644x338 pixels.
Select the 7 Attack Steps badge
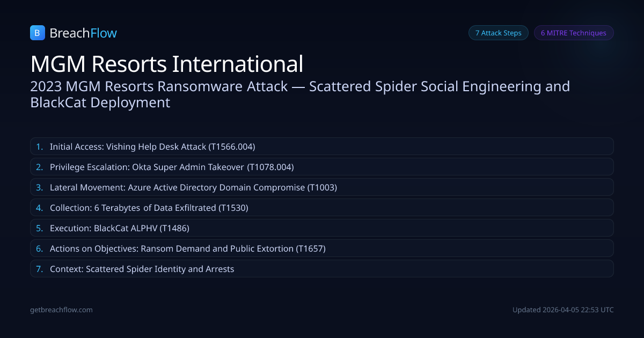coord(498,33)
